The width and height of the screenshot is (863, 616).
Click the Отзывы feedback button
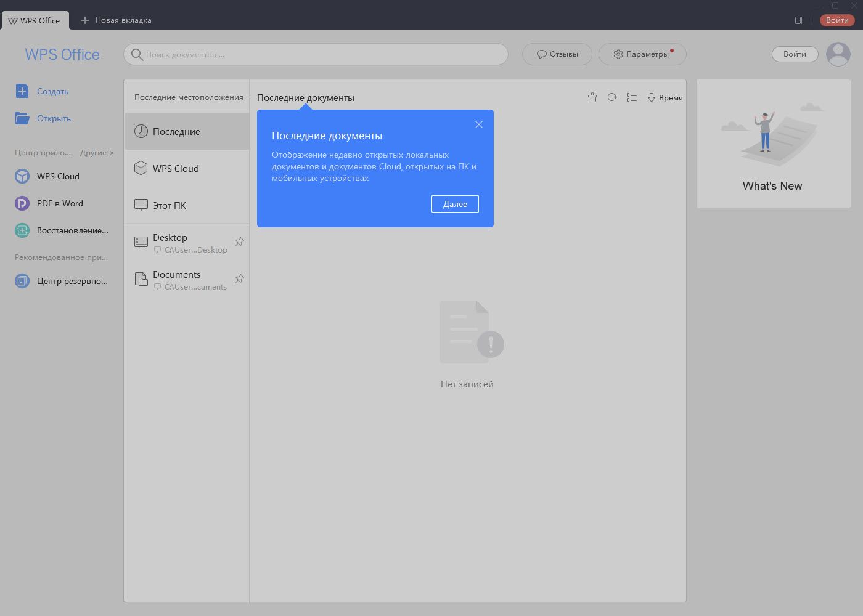point(557,54)
